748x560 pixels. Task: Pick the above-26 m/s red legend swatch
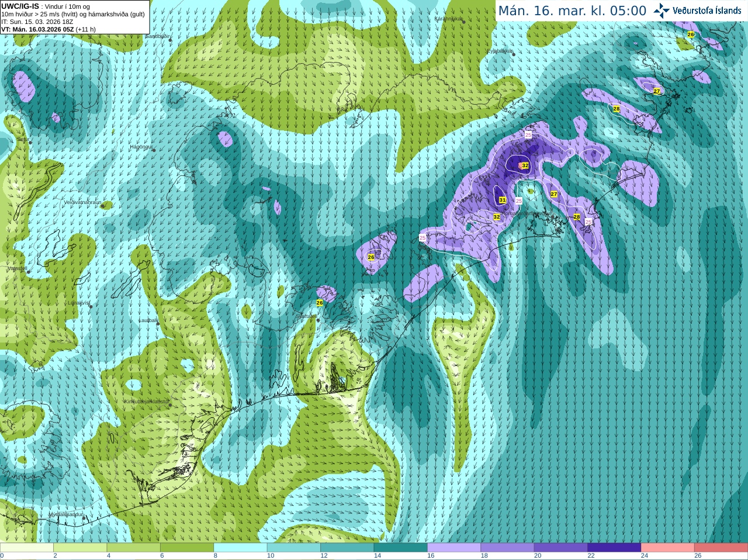coord(721,548)
